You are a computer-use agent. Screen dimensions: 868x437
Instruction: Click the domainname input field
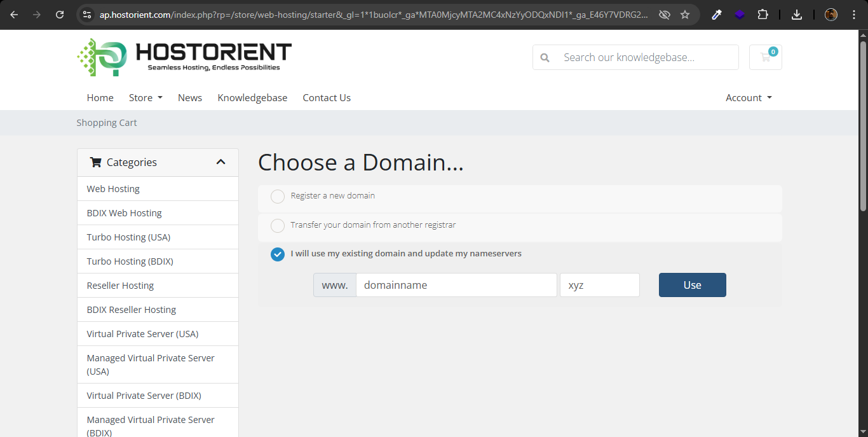[456, 285]
